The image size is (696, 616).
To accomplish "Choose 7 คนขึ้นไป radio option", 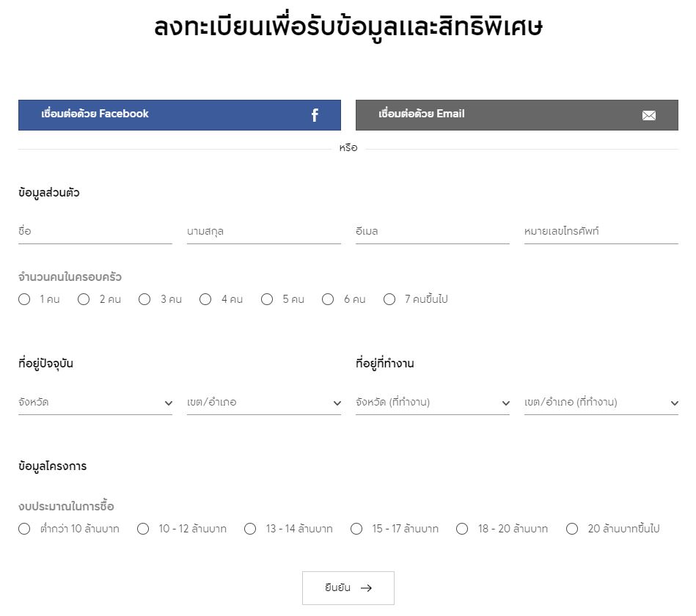I will tap(389, 299).
